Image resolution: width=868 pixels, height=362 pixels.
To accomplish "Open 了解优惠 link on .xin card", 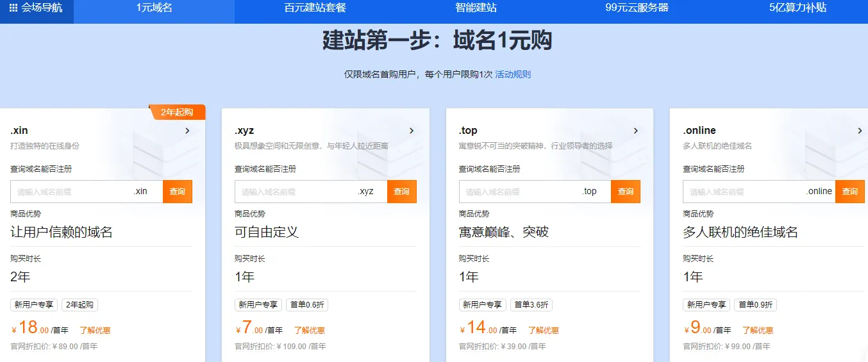I will (x=96, y=331).
